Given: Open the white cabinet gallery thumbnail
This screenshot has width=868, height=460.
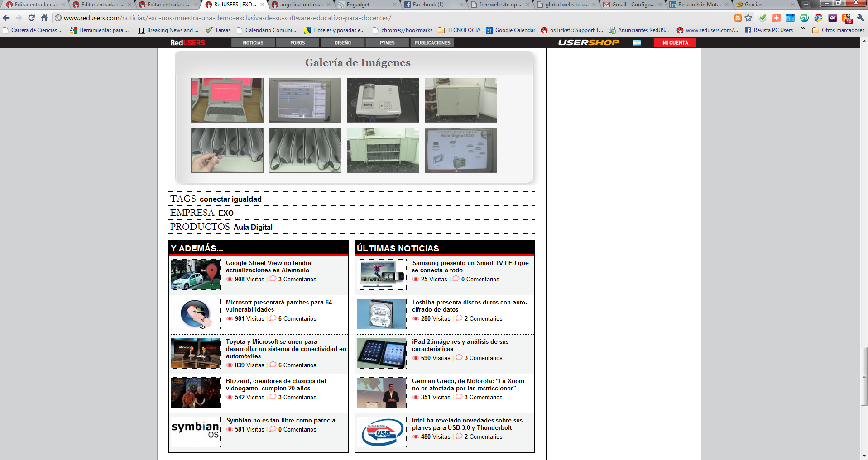Looking at the screenshot, I should [x=461, y=100].
